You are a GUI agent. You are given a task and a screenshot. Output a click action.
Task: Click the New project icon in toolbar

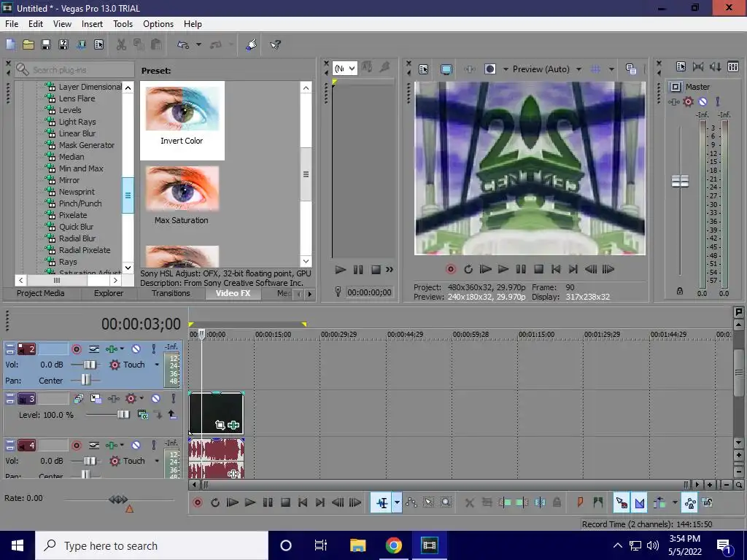tap(10, 44)
